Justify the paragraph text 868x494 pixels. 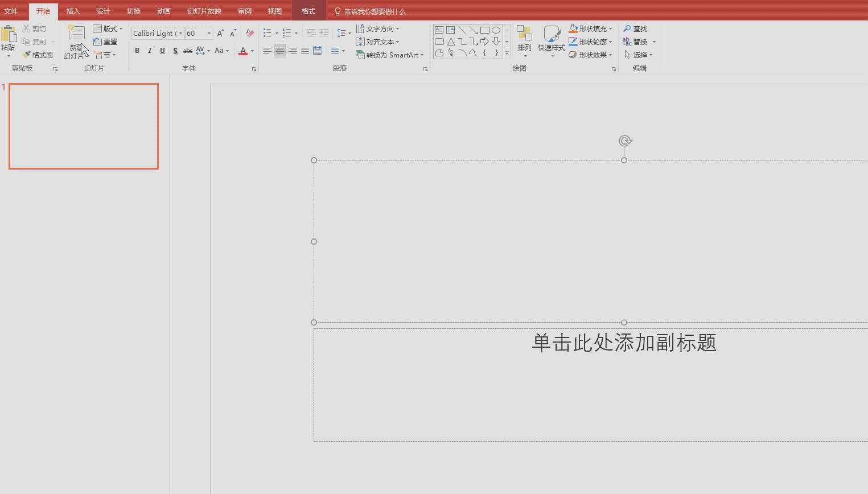point(305,51)
